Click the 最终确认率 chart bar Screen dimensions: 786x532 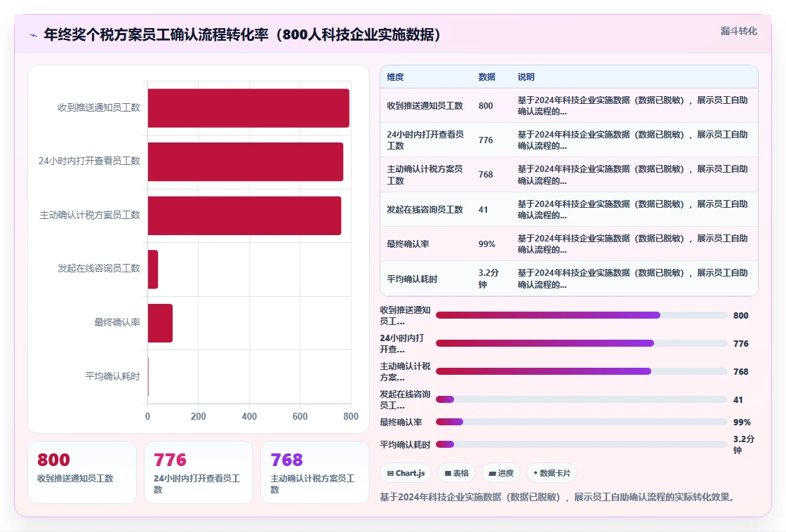161,323
